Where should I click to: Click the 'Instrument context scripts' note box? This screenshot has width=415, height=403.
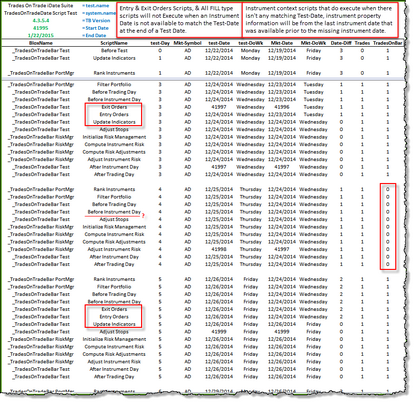[x=320, y=20]
